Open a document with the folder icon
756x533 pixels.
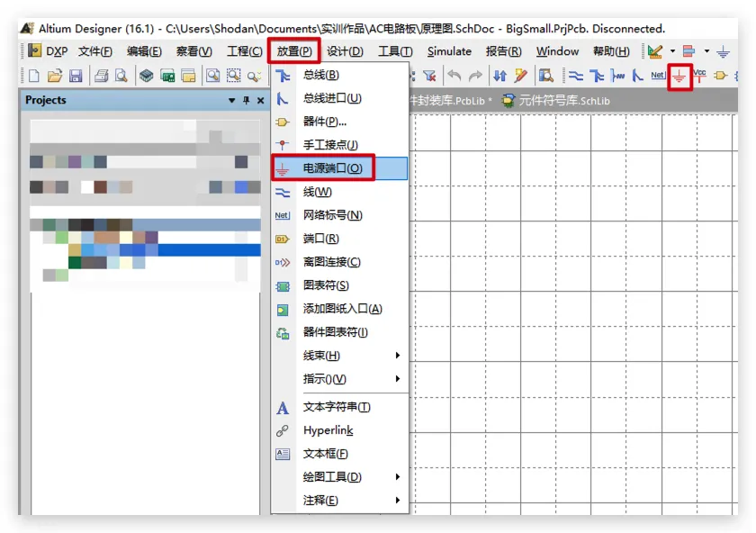(x=55, y=76)
